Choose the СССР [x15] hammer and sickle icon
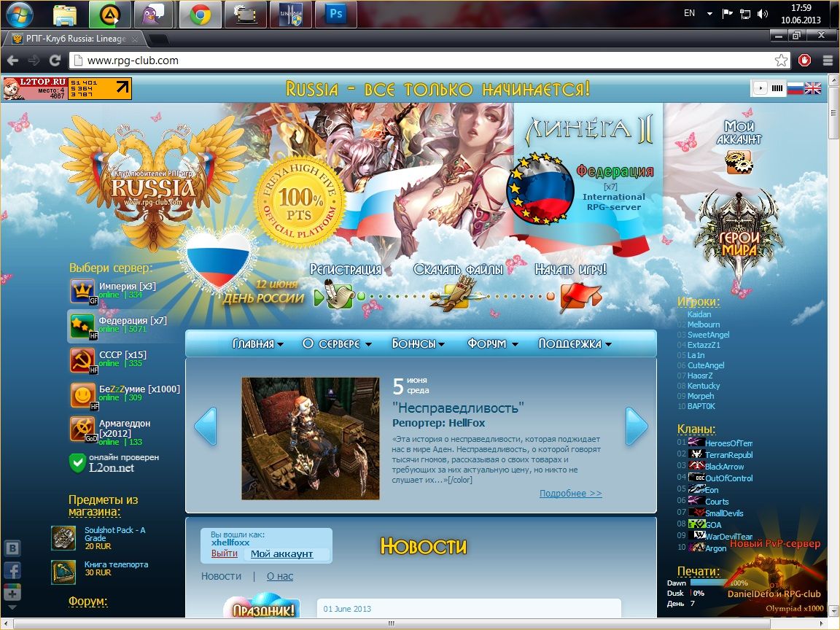Viewport: 840px width, 630px height. (x=82, y=360)
